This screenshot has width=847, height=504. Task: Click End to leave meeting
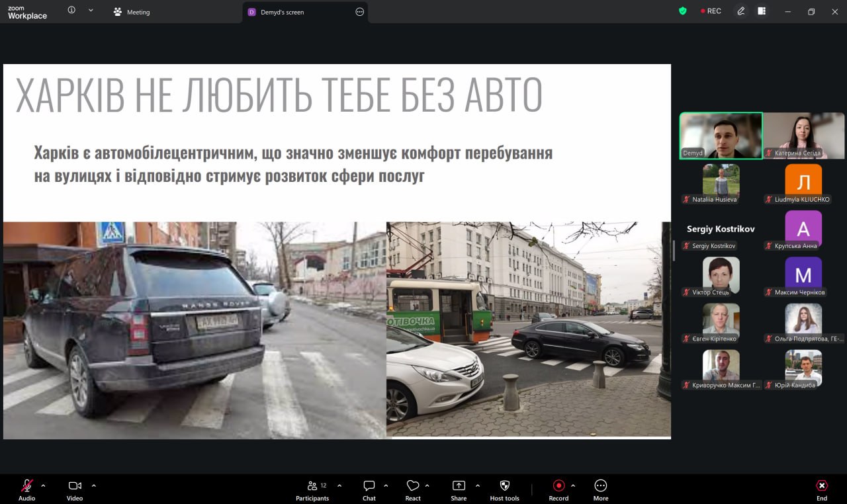[821, 489]
